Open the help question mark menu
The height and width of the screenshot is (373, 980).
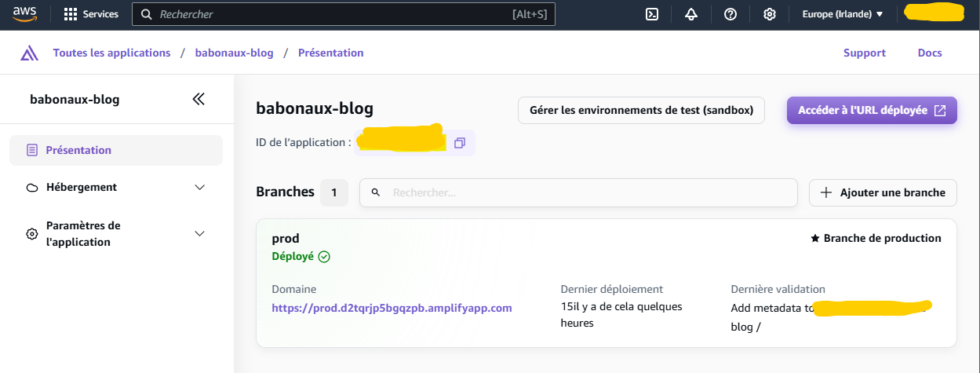tap(730, 14)
